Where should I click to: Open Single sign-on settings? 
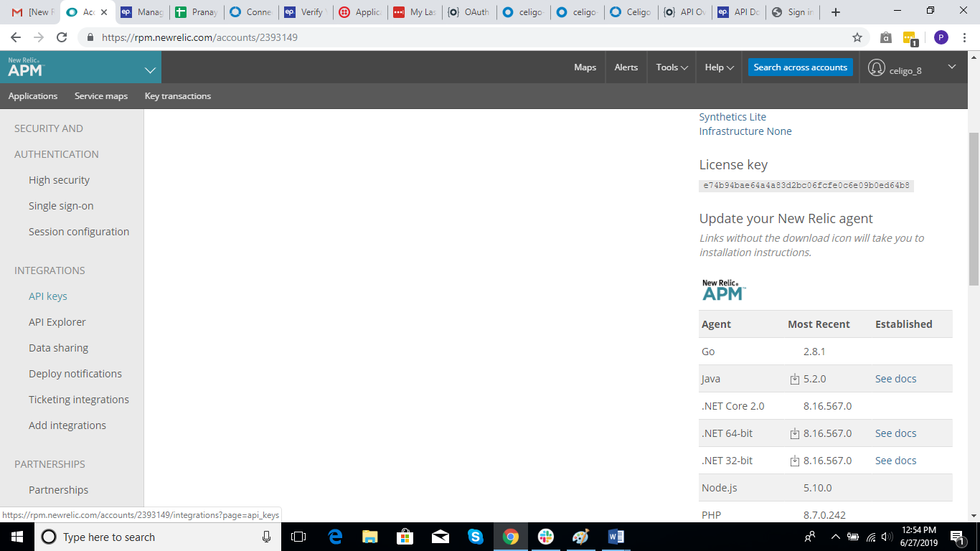point(61,206)
